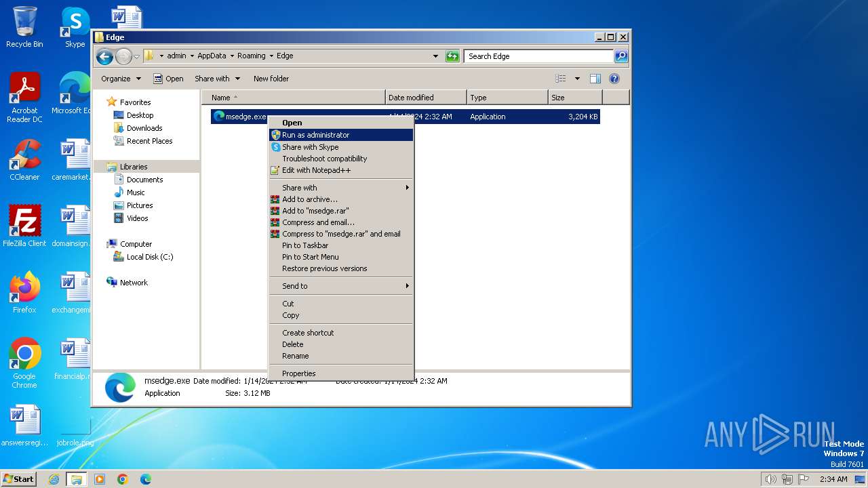Click the Open toolbar button
This screenshot has height=488, width=868.
coord(169,79)
